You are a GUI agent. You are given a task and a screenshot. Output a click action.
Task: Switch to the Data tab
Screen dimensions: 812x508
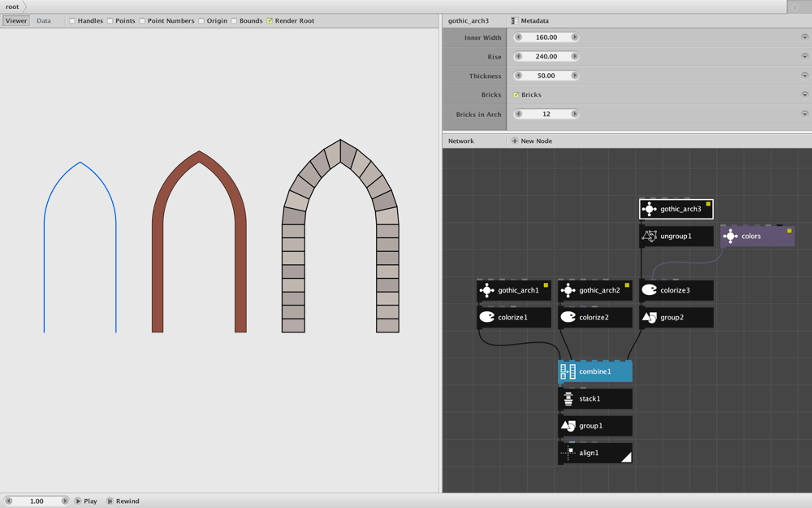click(44, 21)
